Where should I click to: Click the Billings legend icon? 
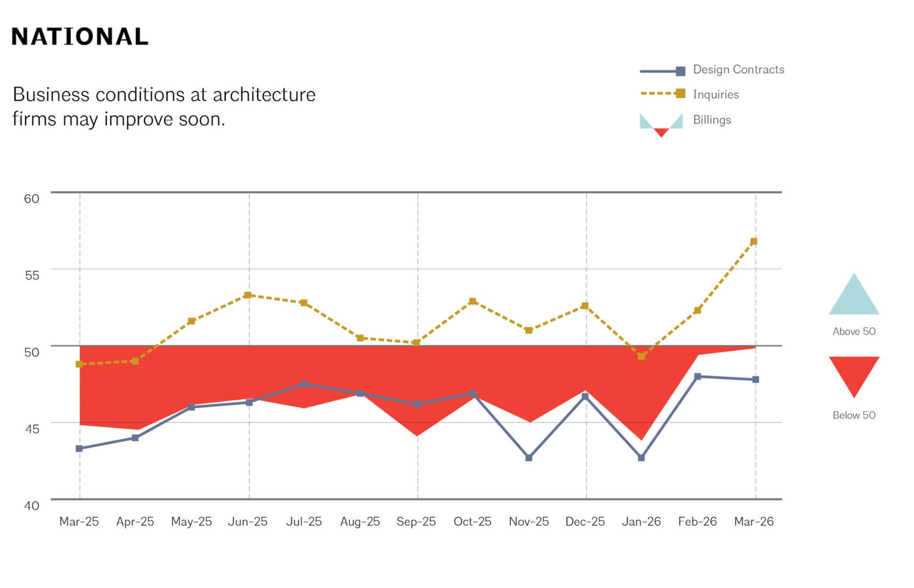coord(661,124)
